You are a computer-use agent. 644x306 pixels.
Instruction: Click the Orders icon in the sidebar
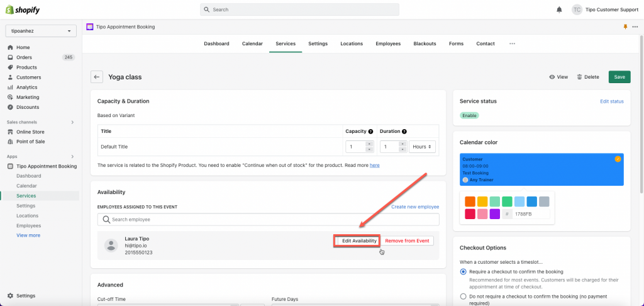pos(10,57)
